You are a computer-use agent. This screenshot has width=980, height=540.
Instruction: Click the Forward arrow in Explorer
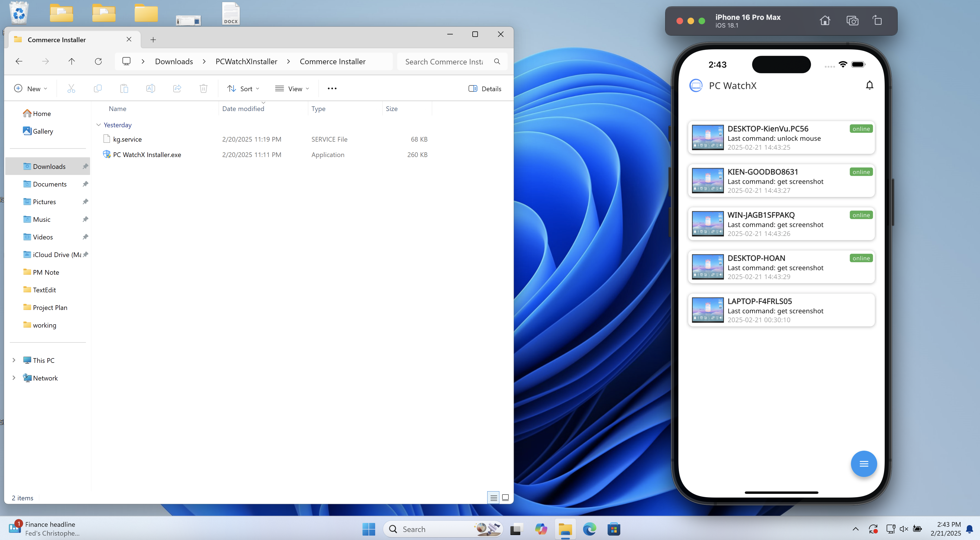point(45,61)
